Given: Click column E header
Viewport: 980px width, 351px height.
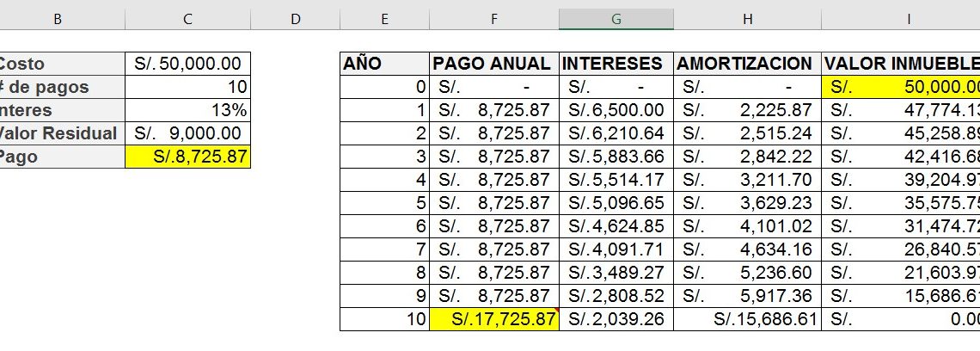Looking at the screenshot, I should [x=384, y=19].
